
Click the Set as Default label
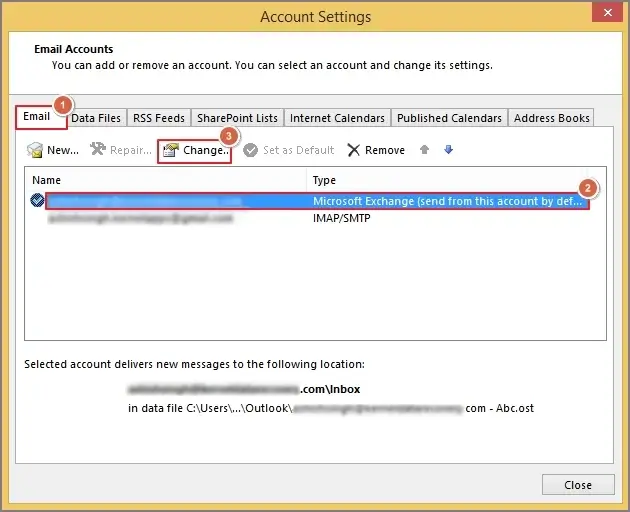point(299,150)
